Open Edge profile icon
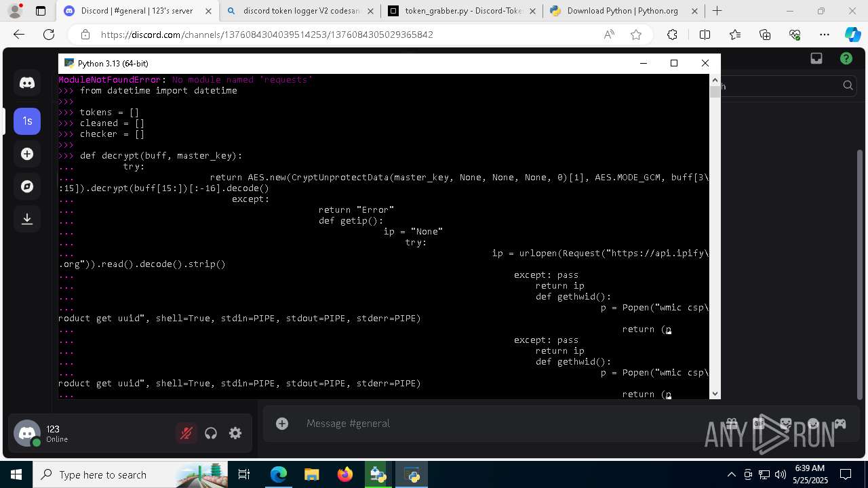 (x=15, y=11)
